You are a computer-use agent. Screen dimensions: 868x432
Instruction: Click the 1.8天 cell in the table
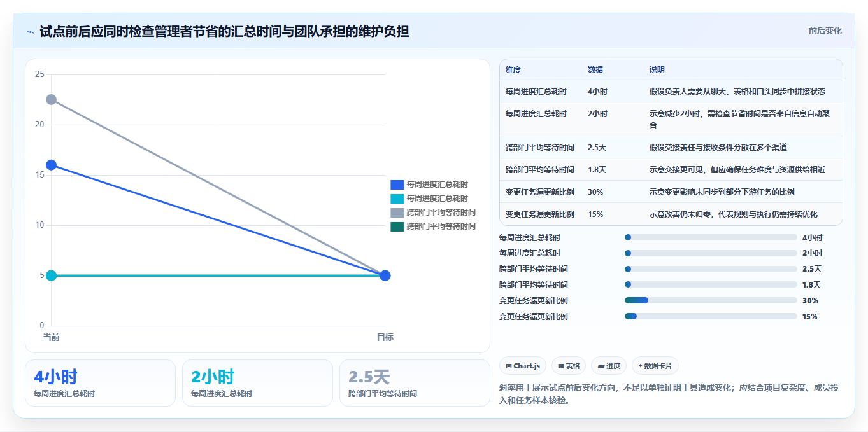pyautogui.click(x=597, y=170)
